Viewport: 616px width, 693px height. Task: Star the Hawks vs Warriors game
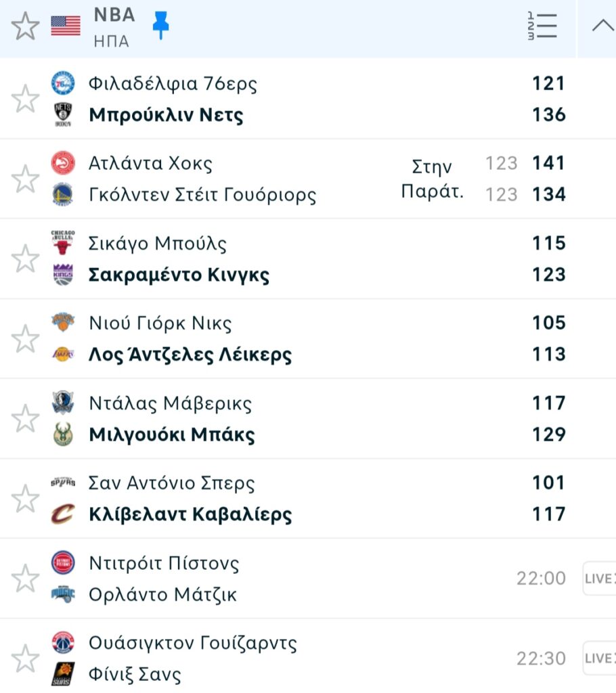point(26,179)
